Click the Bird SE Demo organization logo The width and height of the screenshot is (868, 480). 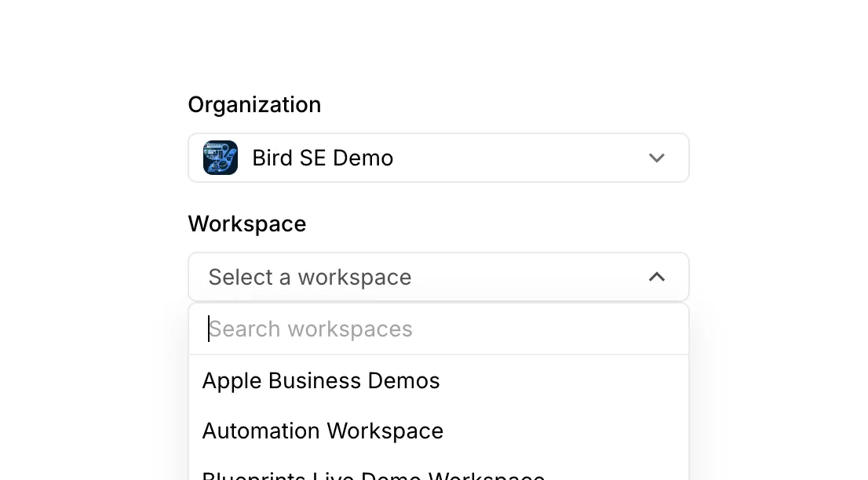click(x=221, y=158)
